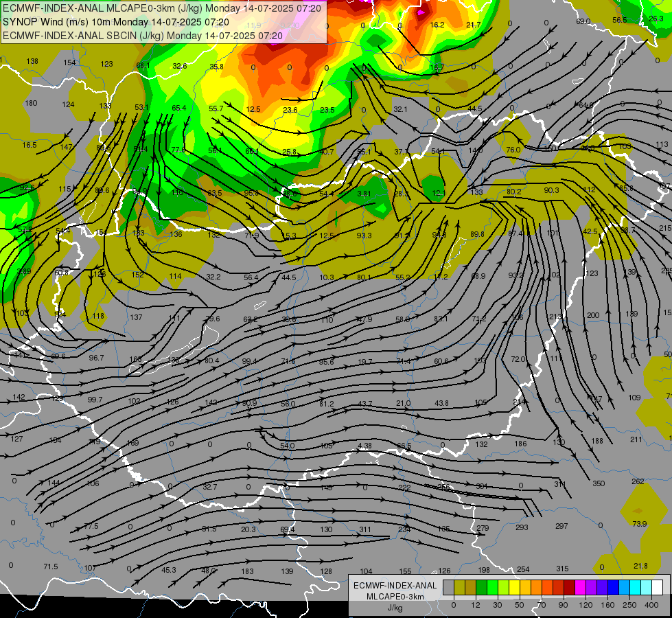Screen dimensions: 672x618
Task: Click the map value 56.5
Action: (x=620, y=20)
